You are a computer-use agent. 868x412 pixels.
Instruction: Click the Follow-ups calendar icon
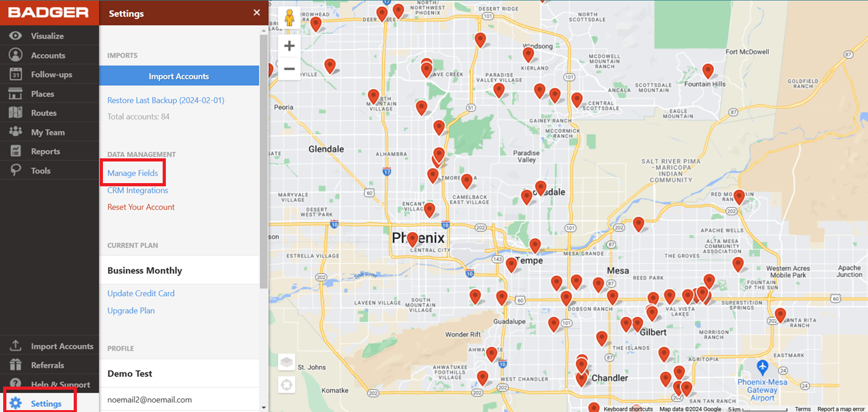coord(15,74)
